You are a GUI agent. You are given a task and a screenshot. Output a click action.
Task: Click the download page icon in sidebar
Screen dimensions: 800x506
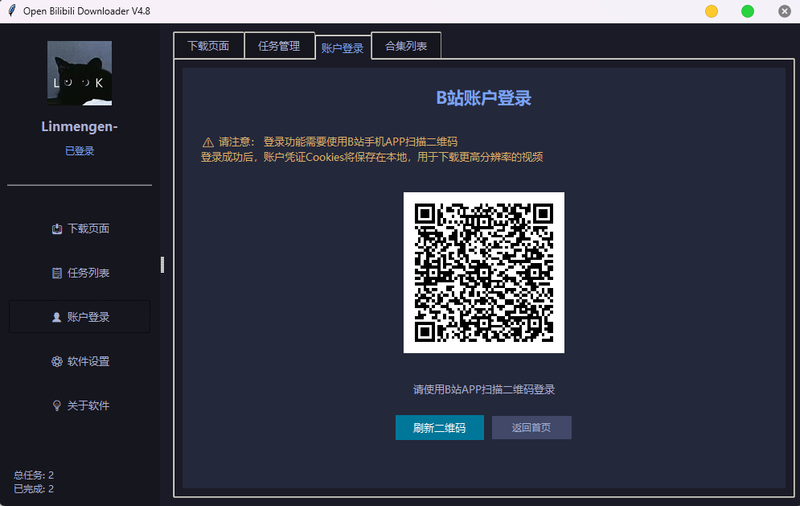(57, 229)
